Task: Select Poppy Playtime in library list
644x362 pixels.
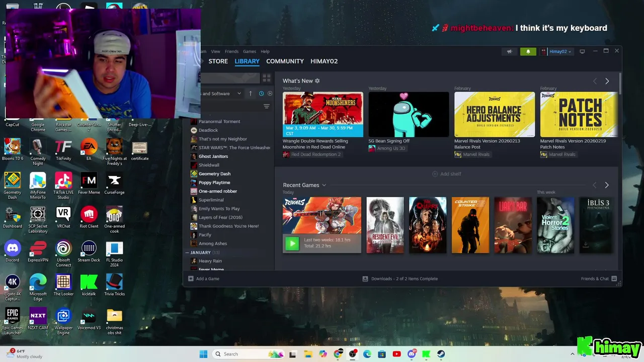Action: [x=214, y=183]
